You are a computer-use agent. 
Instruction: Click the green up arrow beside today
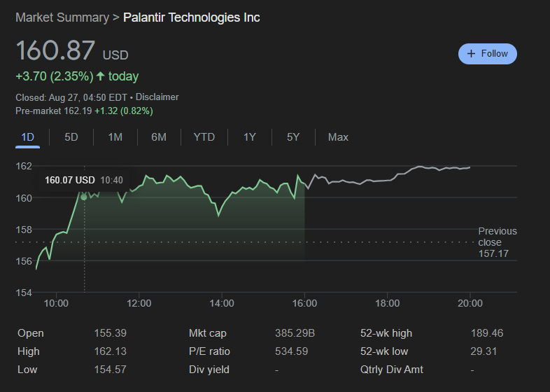pyautogui.click(x=101, y=76)
